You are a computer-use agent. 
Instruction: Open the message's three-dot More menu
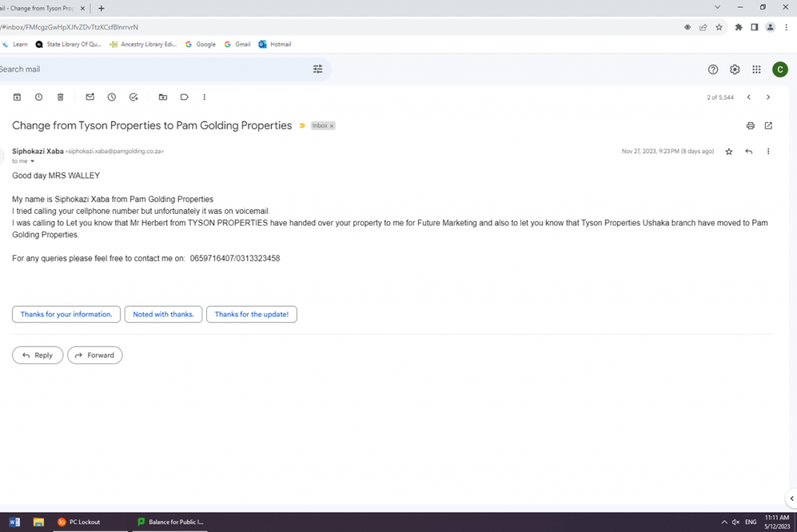pyautogui.click(x=768, y=152)
